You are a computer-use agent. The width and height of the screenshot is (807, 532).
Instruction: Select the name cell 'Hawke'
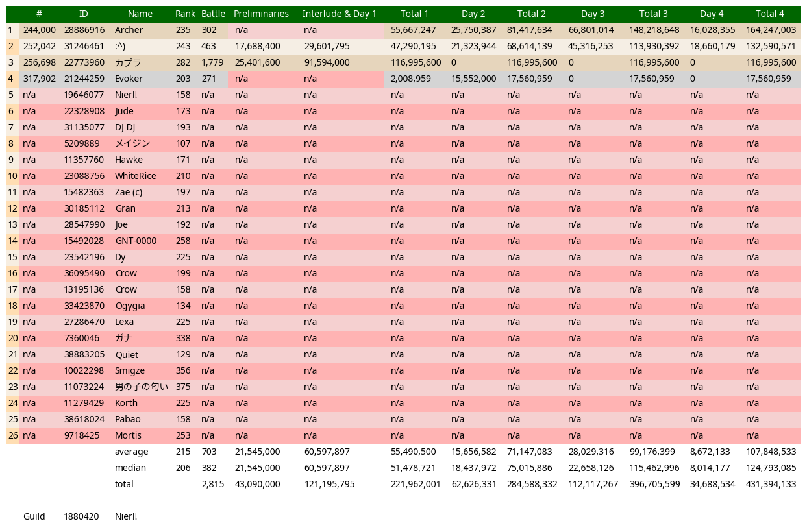129,160
